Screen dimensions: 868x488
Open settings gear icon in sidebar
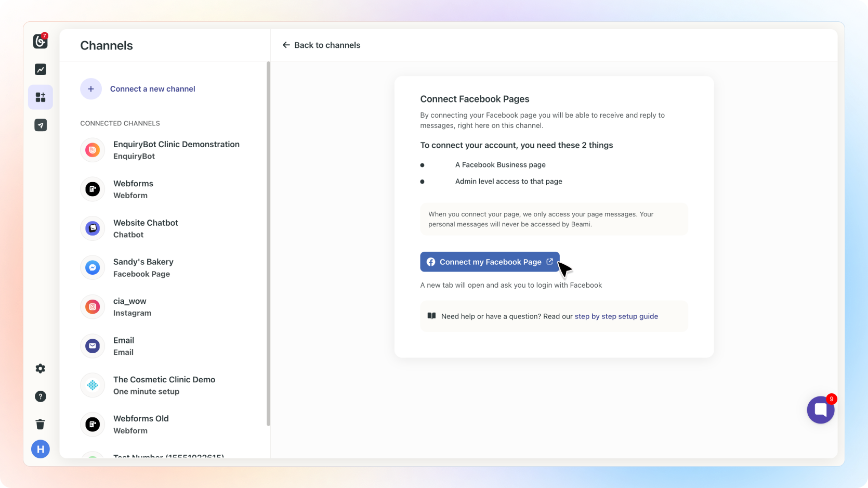(x=41, y=368)
